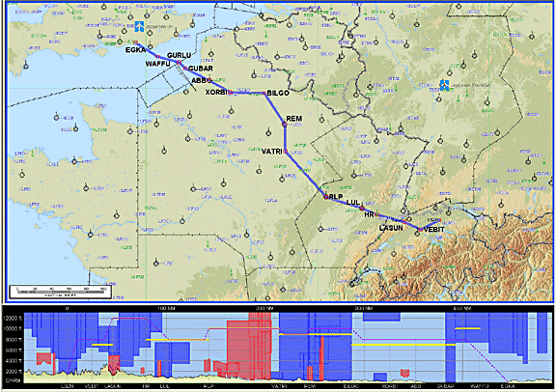Viewport: 556px width, 392px height.
Task: Select the ABB waypoint label
Action: click(199, 81)
